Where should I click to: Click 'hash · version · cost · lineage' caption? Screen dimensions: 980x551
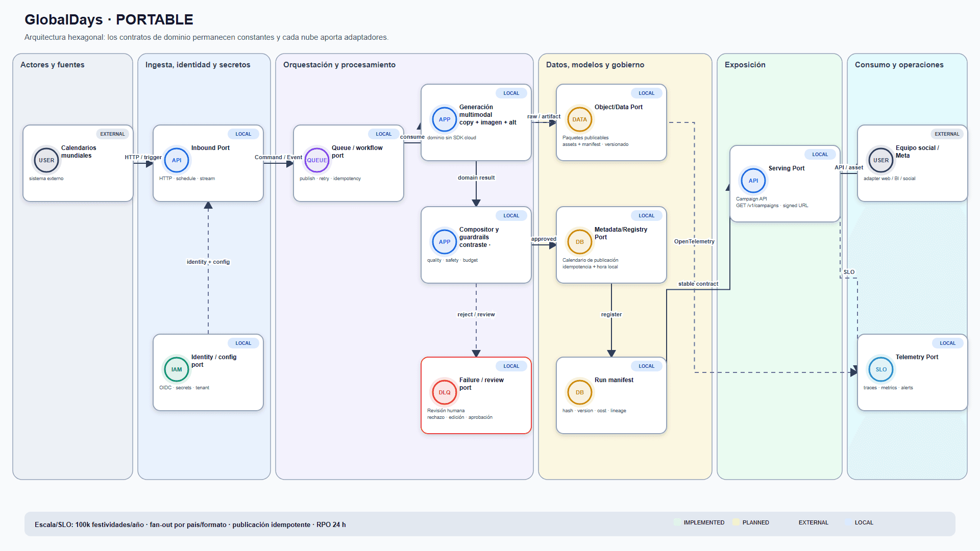point(594,411)
